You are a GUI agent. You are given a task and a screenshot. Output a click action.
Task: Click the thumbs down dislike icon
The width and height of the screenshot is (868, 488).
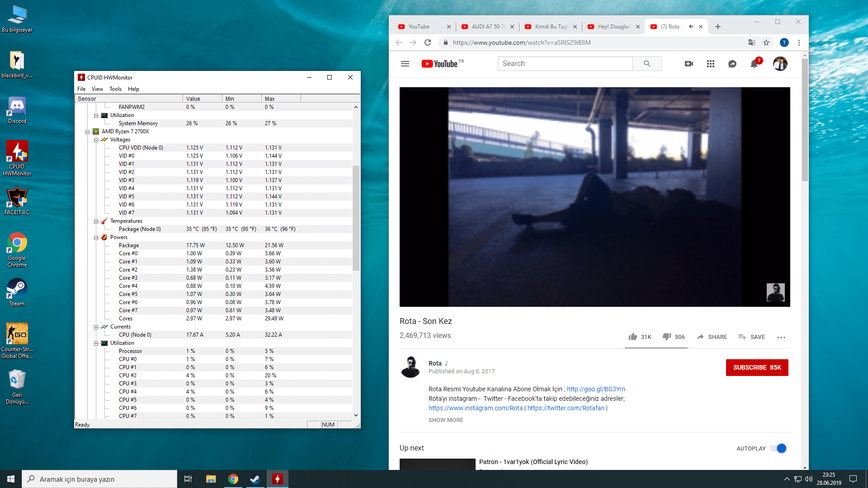pos(667,337)
